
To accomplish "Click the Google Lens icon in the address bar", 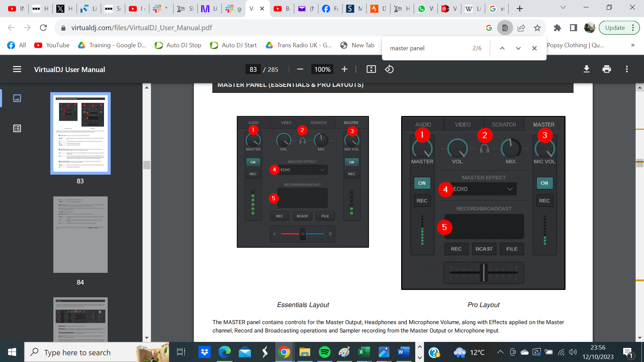I will [x=505, y=28].
